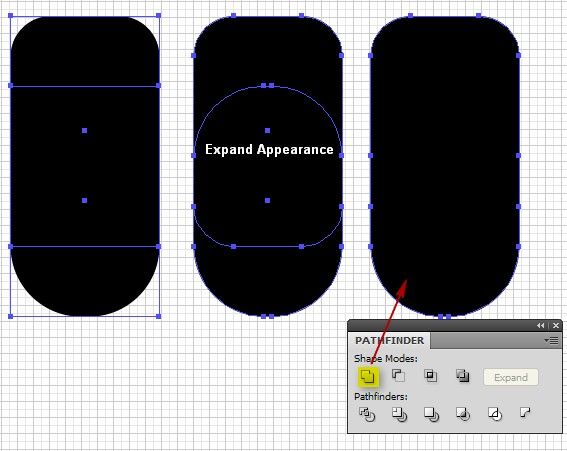Apply the Intersect shape mode
The image size is (567, 451).
point(430,376)
